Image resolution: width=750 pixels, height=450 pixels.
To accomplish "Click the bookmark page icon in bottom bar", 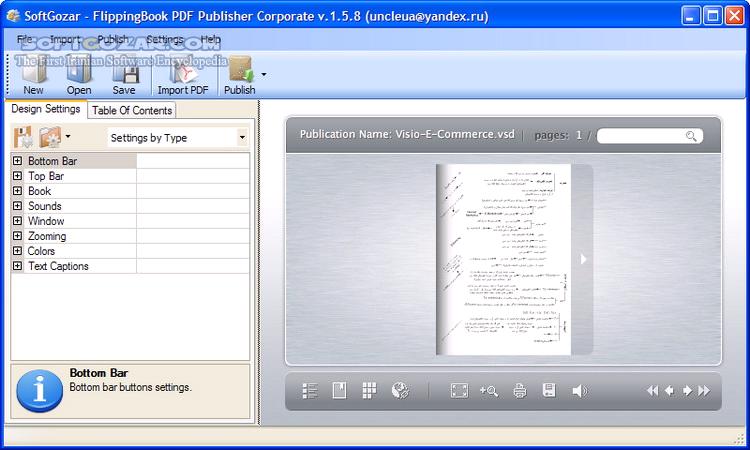I will pyautogui.click(x=339, y=391).
